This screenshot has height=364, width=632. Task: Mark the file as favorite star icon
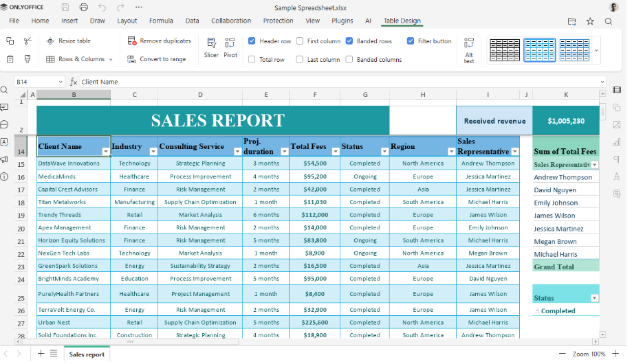click(x=590, y=21)
